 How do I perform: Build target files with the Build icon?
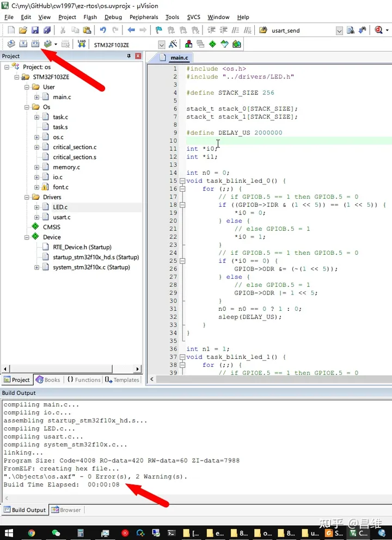point(23,44)
